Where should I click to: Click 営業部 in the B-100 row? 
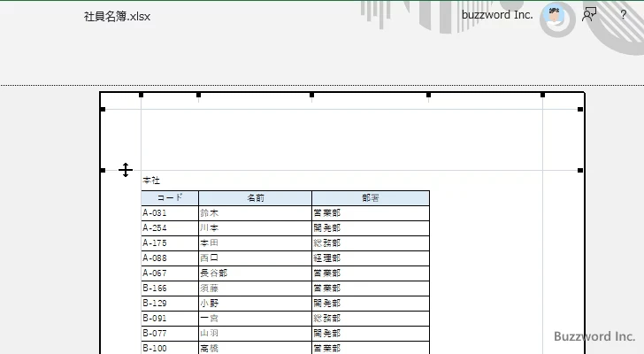327,349
